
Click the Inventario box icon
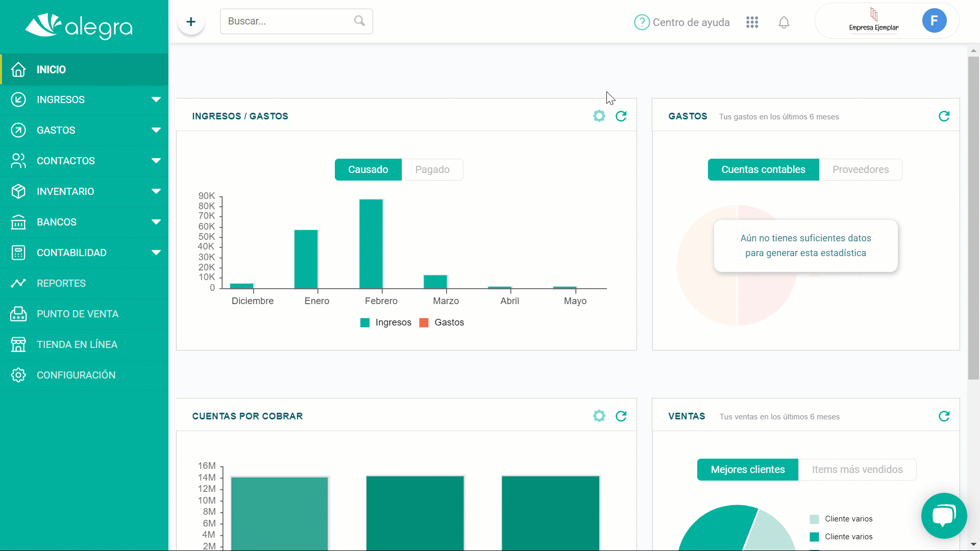[x=18, y=191]
